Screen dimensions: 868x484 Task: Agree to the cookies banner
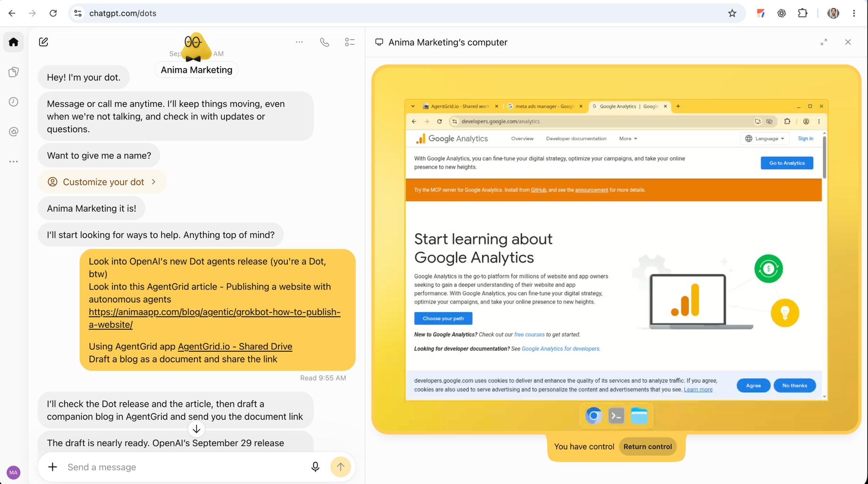[x=753, y=385]
